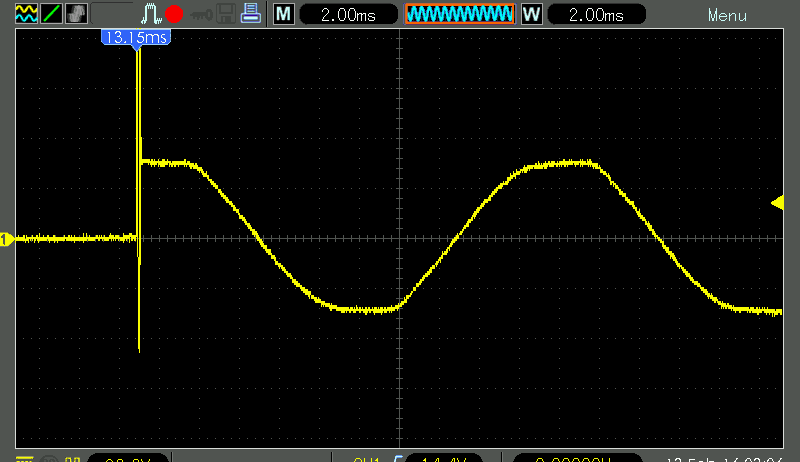
Task: Click the grayed-out key lock icon
Action: (201, 15)
